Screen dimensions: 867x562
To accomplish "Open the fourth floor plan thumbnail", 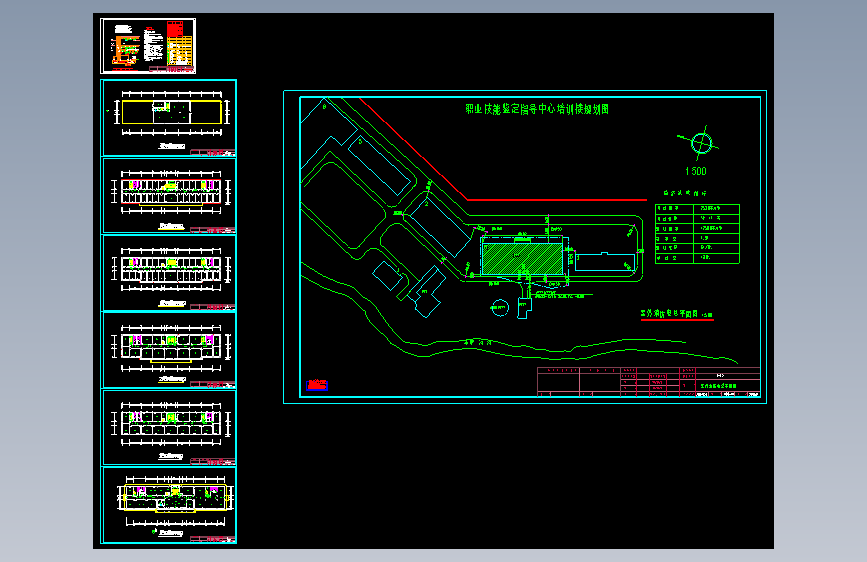I will coord(169,350).
